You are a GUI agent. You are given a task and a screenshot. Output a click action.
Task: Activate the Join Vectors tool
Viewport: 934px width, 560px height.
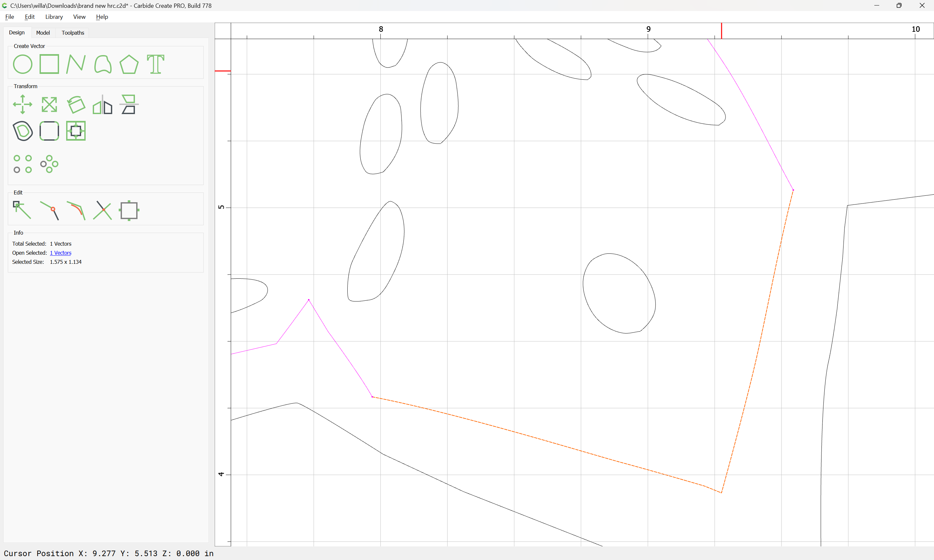49,210
